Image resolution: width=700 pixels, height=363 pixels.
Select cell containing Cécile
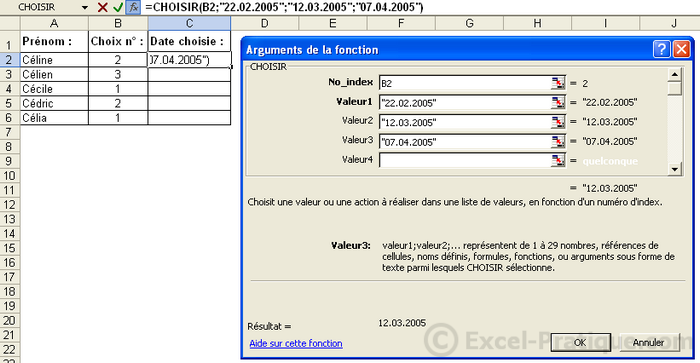[x=54, y=89]
